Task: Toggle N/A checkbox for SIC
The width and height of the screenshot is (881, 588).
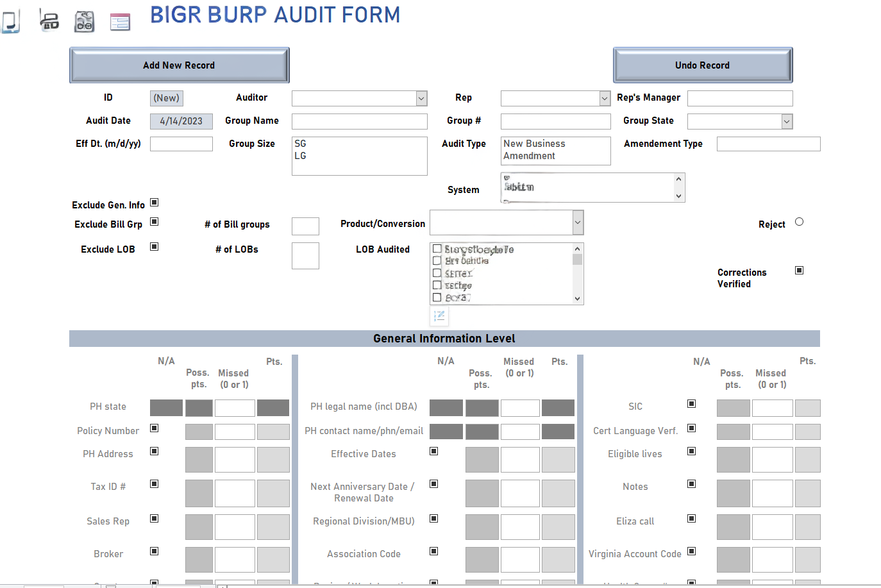Action: 692,404
